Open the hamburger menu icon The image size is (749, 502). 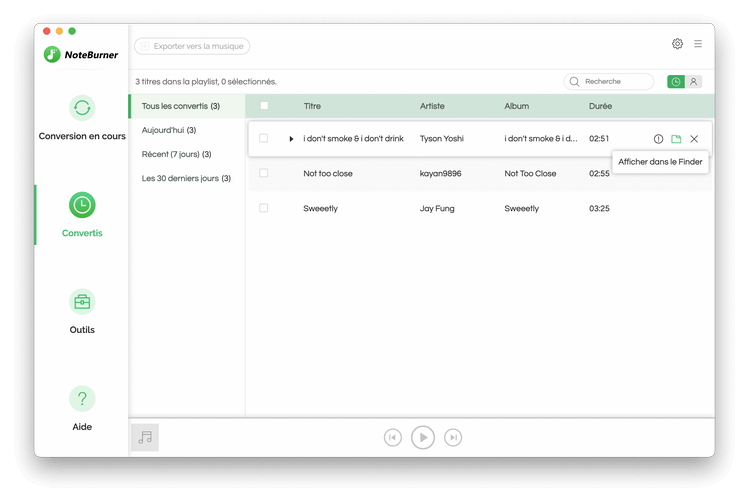pyautogui.click(x=698, y=44)
